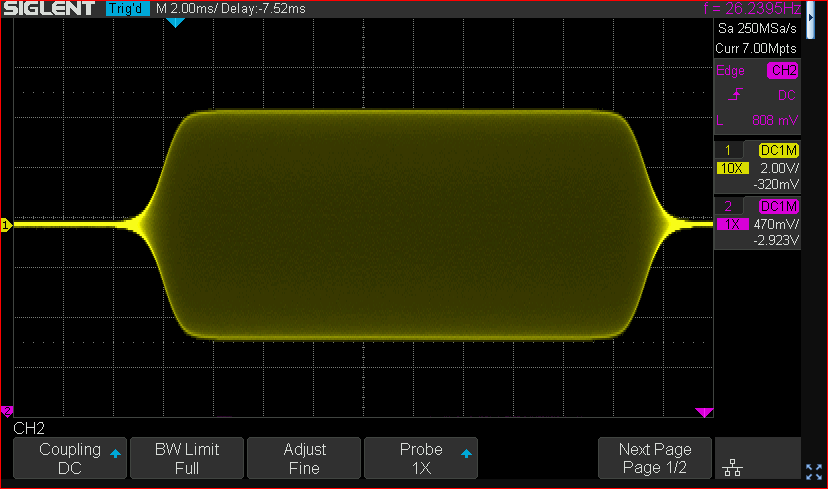The height and width of the screenshot is (489, 828).
Task: Click the trigger level 808 mV
Action: 775,120
